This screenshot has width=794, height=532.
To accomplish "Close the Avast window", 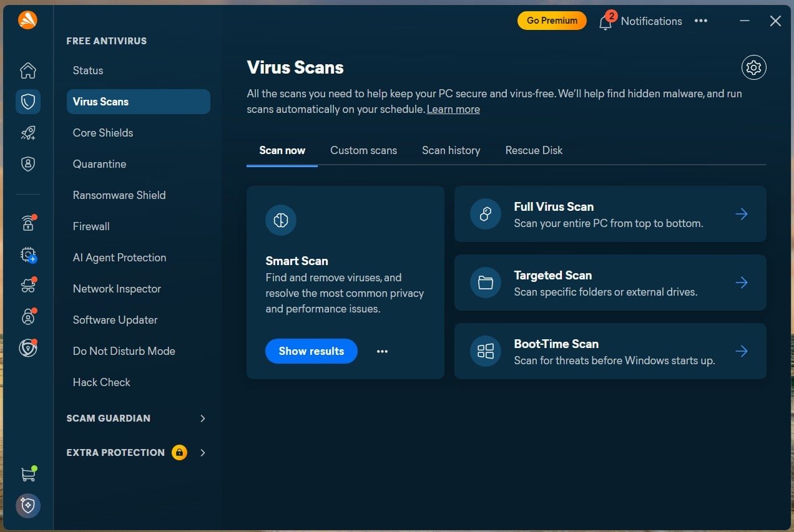I will click(x=775, y=21).
